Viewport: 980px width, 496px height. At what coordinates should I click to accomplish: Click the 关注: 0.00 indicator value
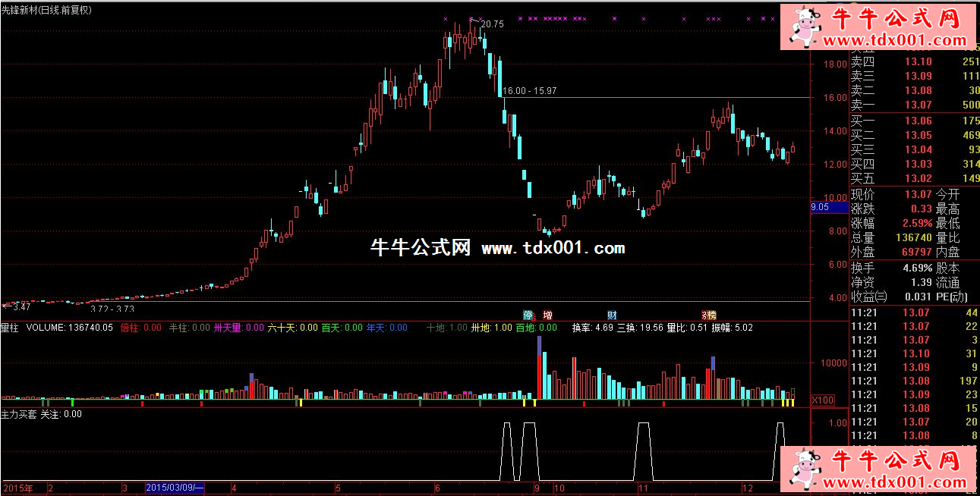[61, 414]
